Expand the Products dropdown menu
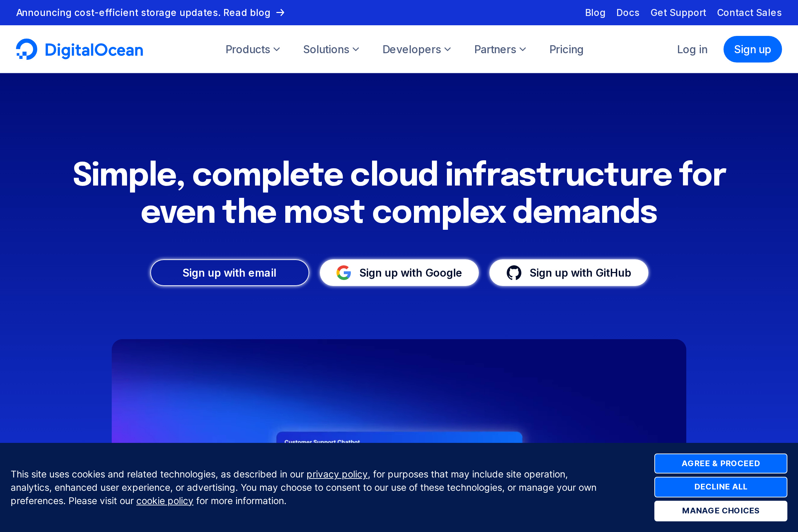Image resolution: width=798 pixels, height=532 pixels. click(252, 49)
